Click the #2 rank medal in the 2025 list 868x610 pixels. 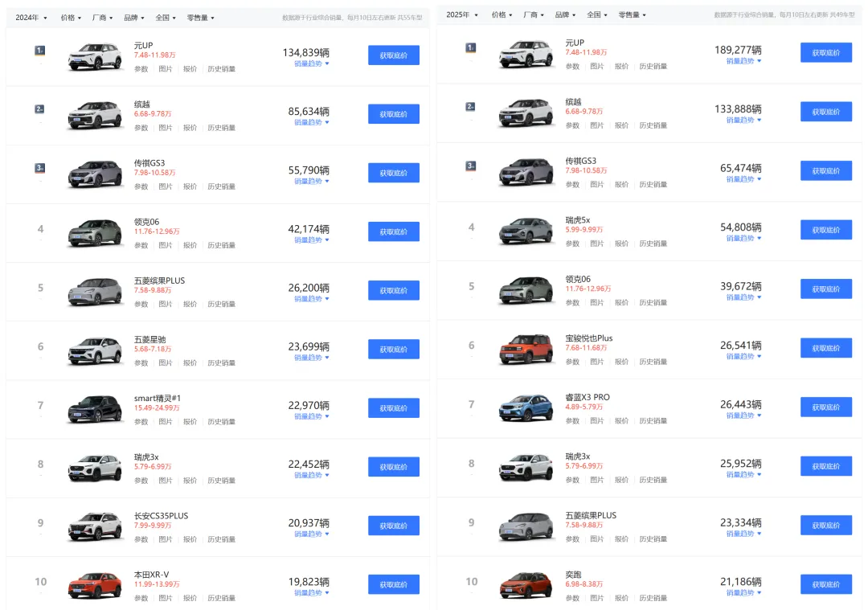pos(470,104)
